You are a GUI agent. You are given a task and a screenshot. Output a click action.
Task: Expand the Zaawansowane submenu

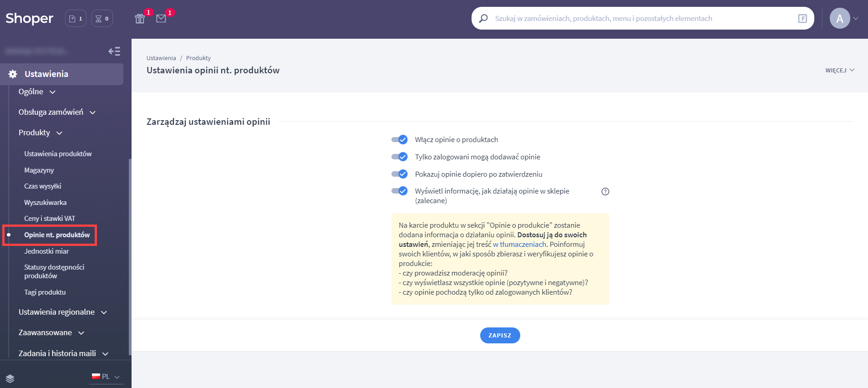(51, 332)
